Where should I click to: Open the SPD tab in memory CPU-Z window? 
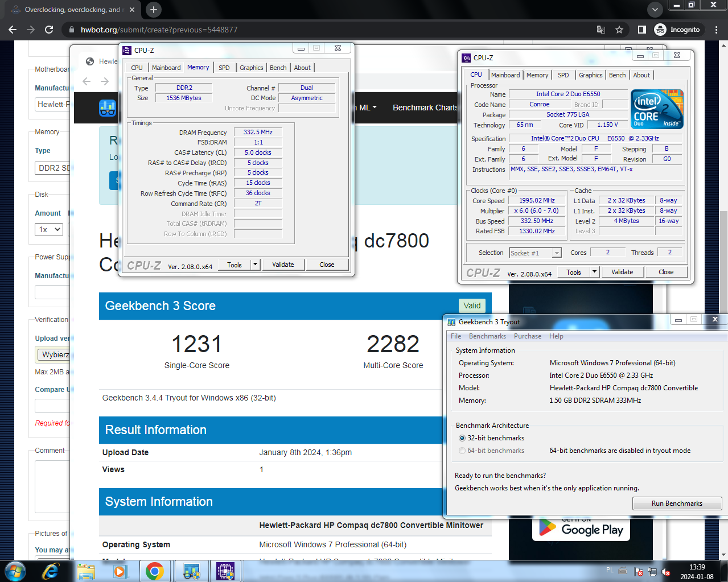224,68
